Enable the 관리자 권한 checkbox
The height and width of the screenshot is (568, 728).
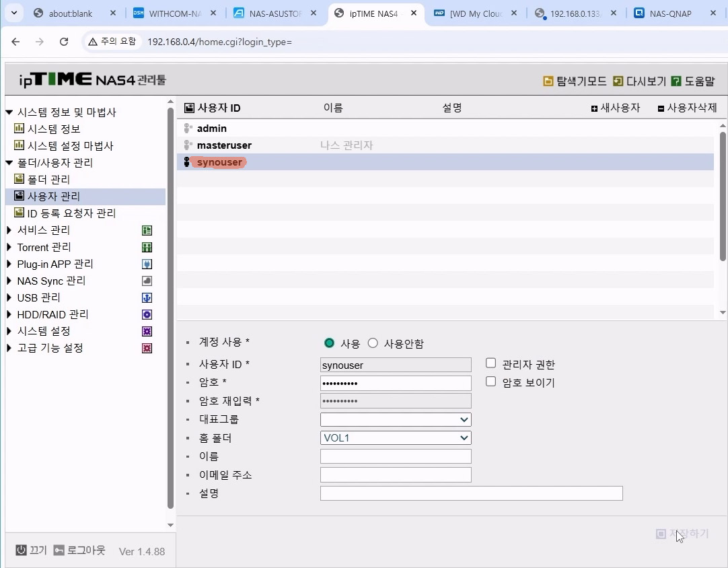[491, 363]
